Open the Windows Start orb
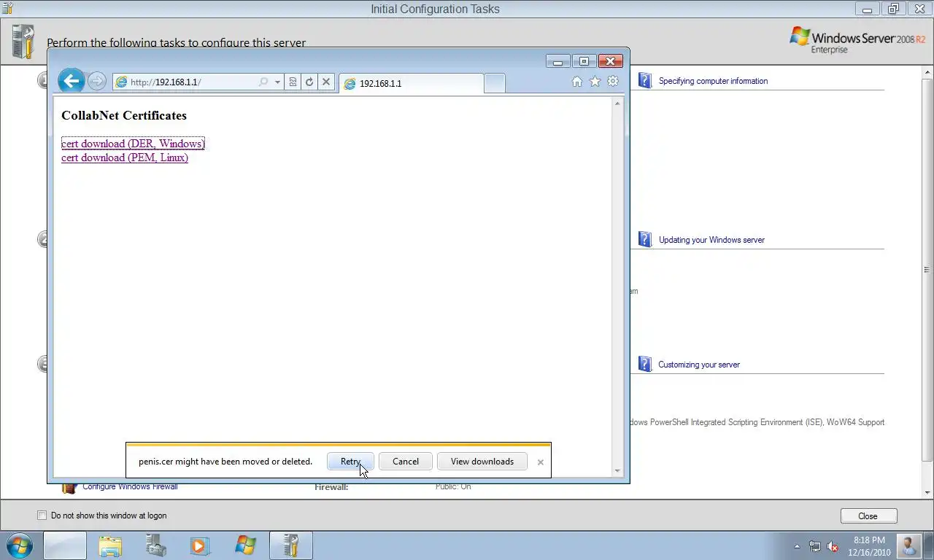This screenshot has width=934, height=560. (x=20, y=545)
